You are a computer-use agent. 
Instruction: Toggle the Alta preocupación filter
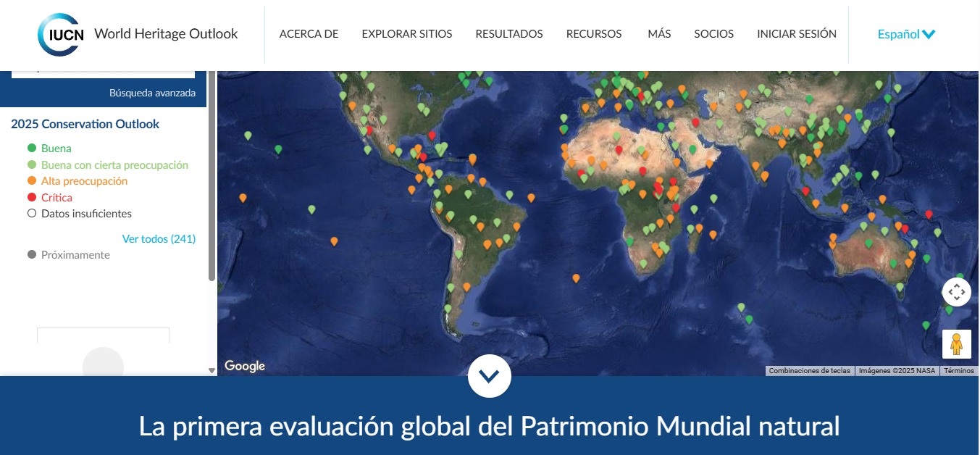click(83, 181)
